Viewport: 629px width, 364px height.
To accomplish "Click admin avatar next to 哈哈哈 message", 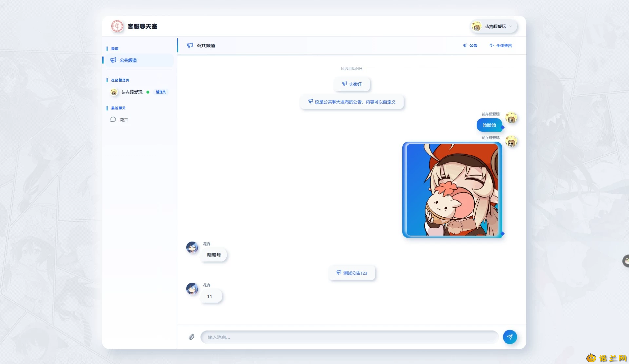I will pos(511,118).
